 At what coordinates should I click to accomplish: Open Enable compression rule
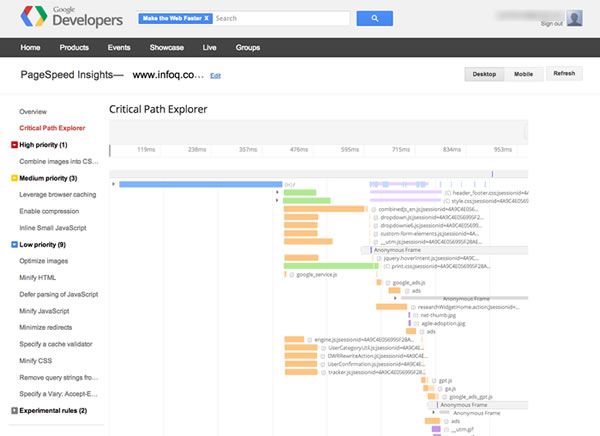tap(49, 211)
